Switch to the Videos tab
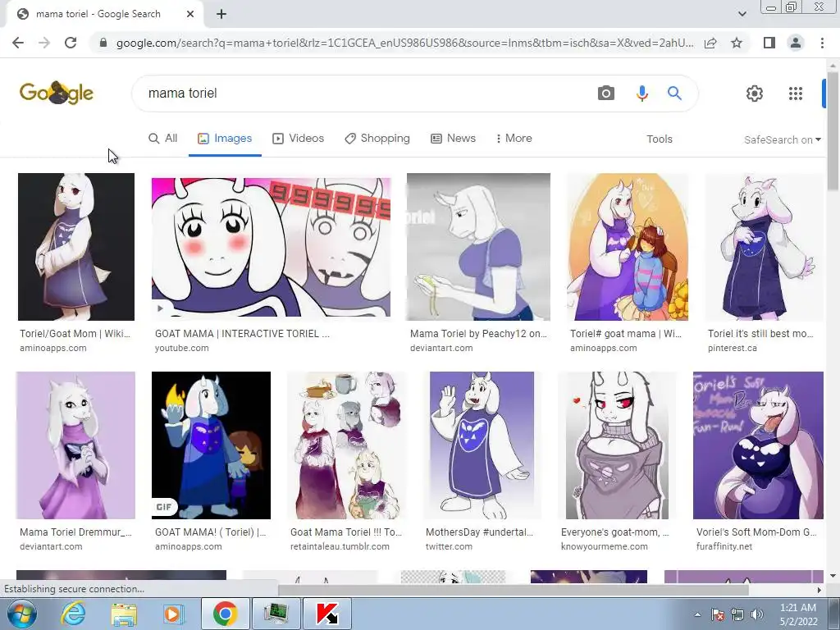 point(299,138)
